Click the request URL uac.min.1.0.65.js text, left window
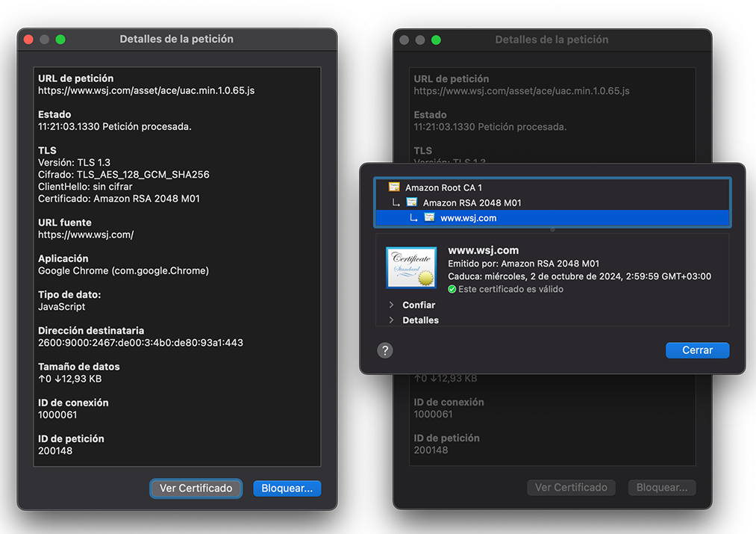Viewport: 756px width, 534px height. coord(146,90)
